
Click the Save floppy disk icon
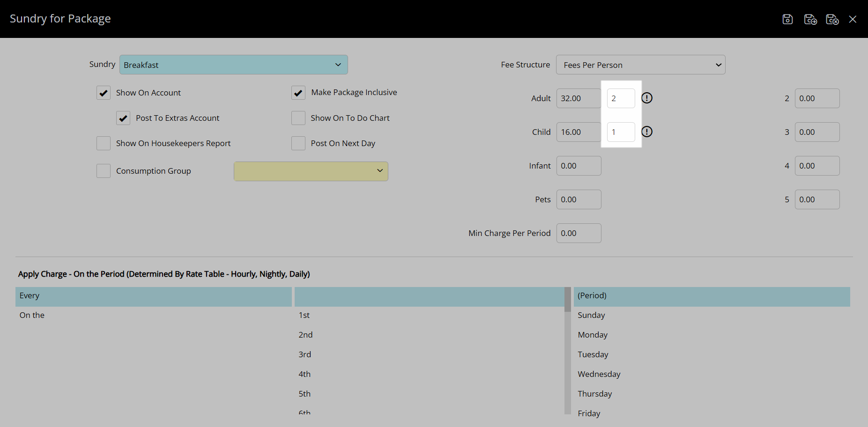tap(787, 19)
